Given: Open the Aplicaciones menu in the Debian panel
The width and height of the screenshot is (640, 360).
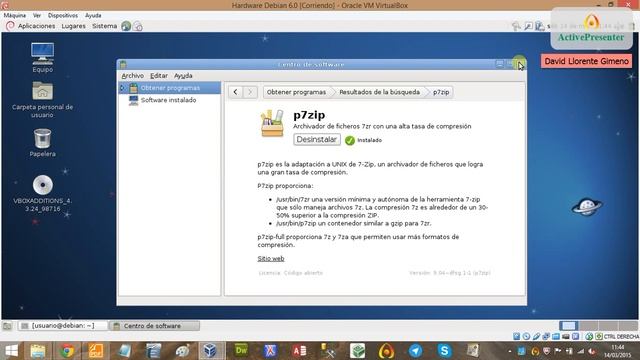Looking at the screenshot, I should pos(36,26).
